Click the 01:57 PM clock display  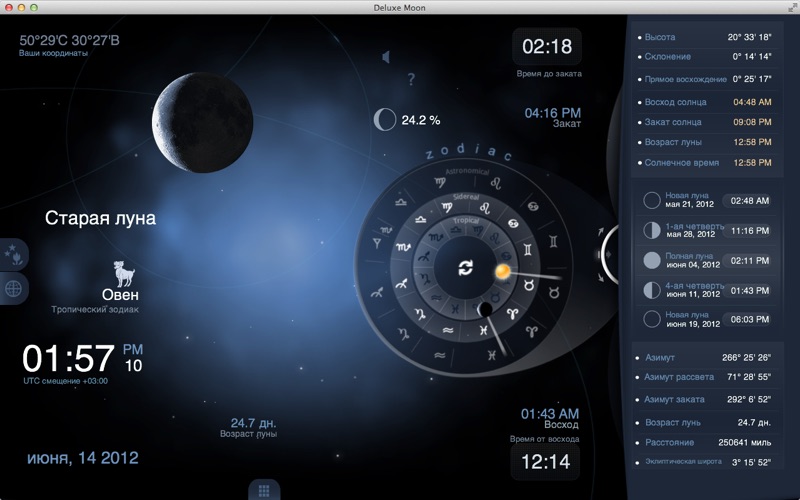pos(83,358)
